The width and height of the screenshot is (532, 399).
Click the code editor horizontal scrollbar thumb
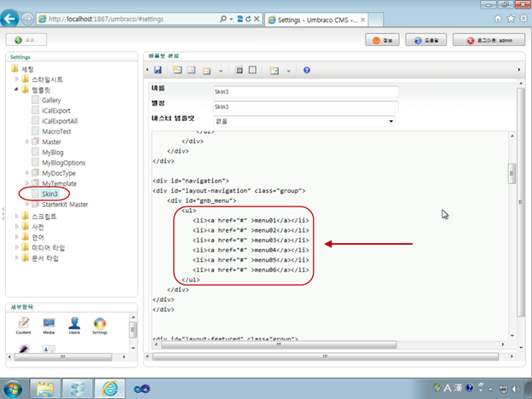[x=279, y=344]
